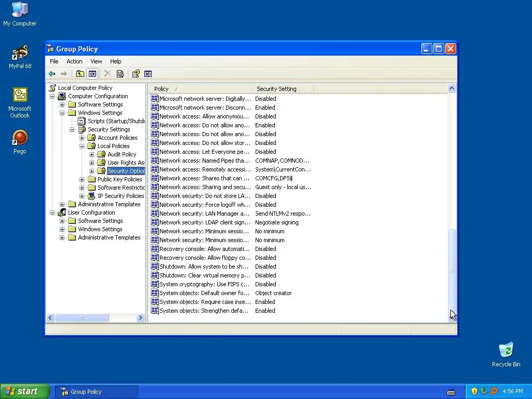Click the keyboard icon on taskbar
532x399 pixels.
pos(451,392)
